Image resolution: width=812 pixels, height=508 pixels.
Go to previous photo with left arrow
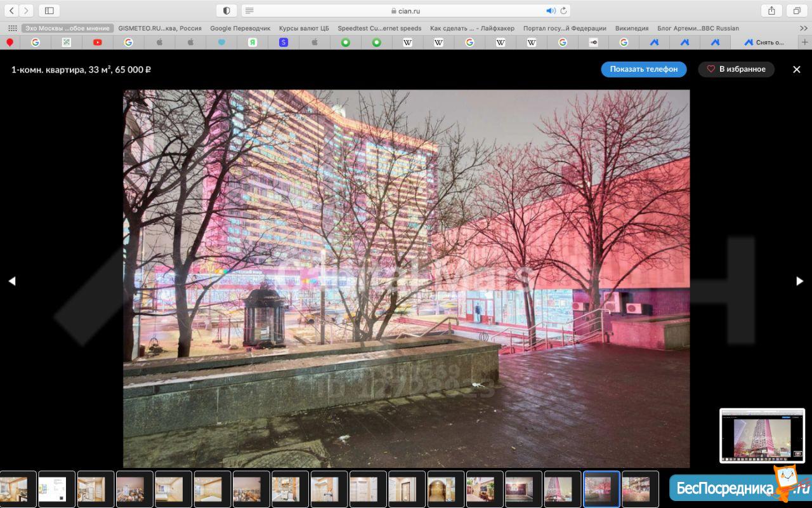[x=11, y=281]
